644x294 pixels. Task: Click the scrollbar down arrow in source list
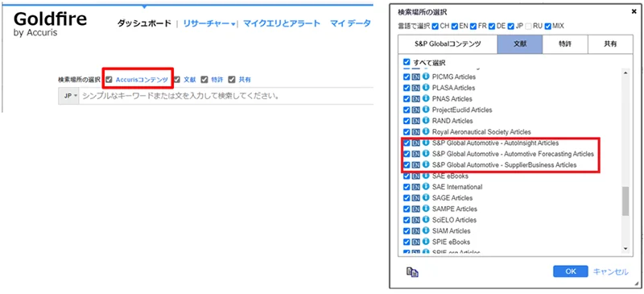[x=625, y=248]
